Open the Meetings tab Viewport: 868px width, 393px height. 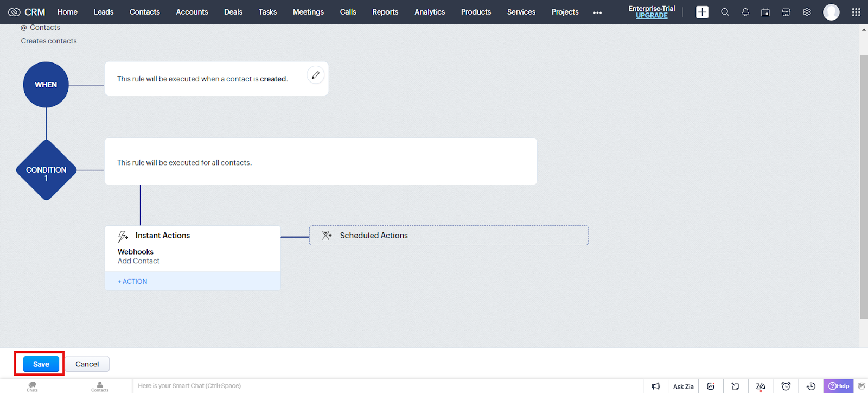(x=308, y=12)
